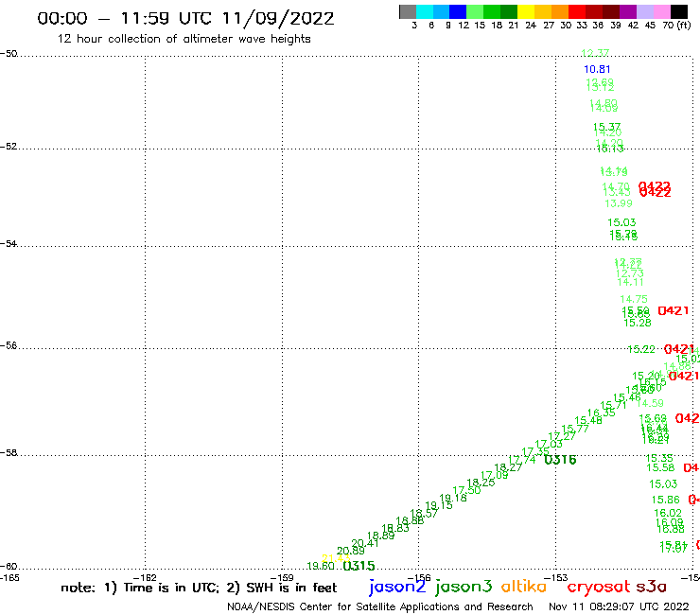Click the 18.25 wave height reading

pyautogui.click(x=481, y=483)
